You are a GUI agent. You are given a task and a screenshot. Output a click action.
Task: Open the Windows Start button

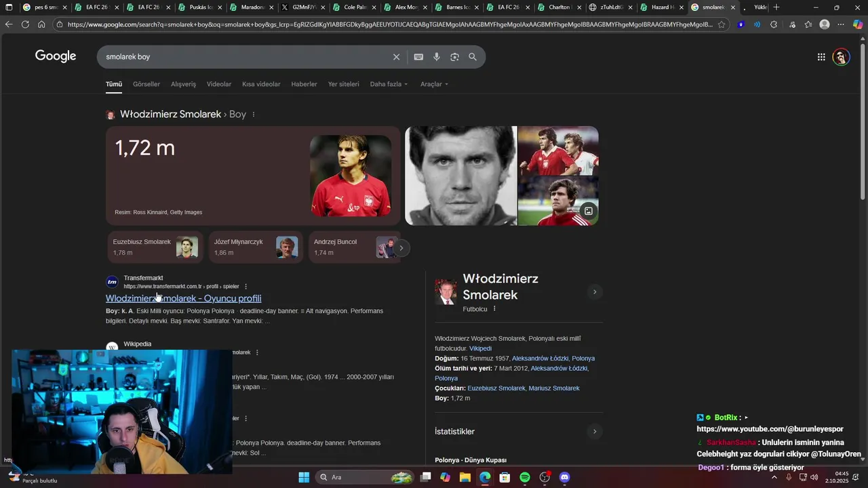pyautogui.click(x=304, y=477)
